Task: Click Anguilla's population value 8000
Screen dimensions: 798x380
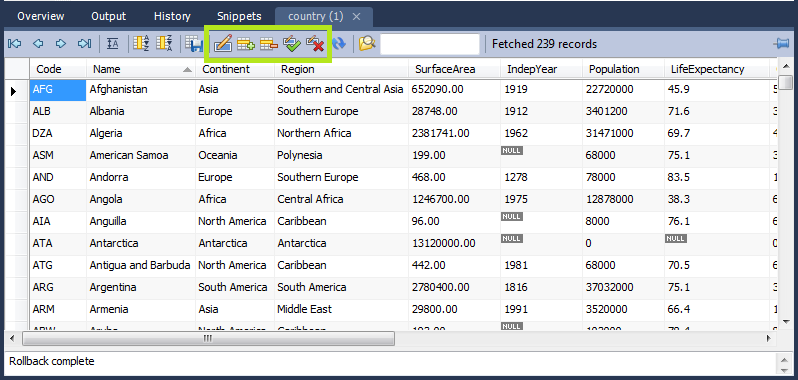Action: [x=623, y=221]
